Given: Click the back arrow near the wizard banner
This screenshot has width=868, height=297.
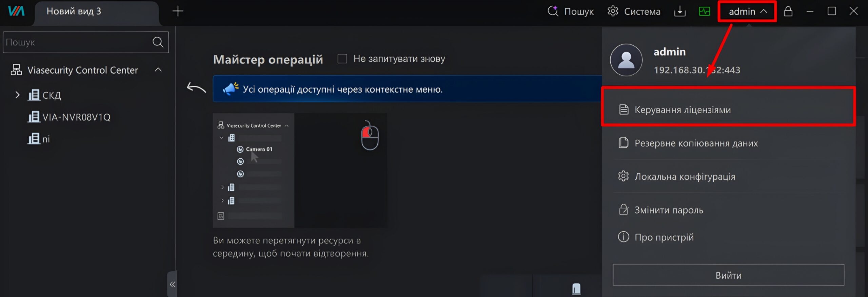Looking at the screenshot, I should (x=196, y=88).
